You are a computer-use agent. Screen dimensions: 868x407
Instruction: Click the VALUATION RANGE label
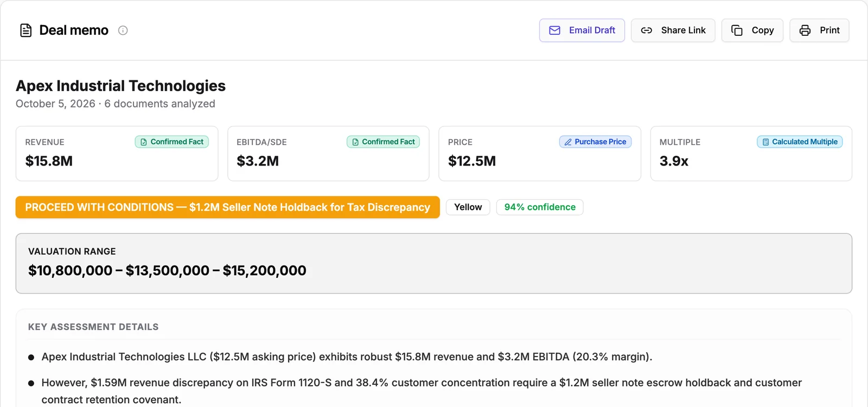(x=72, y=251)
